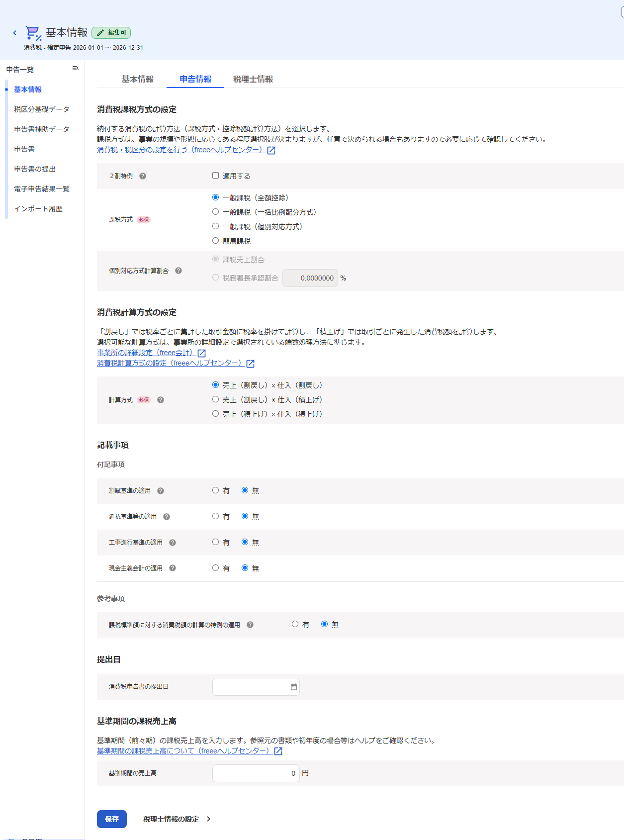Open 申告書 in the sidebar
The width and height of the screenshot is (624, 840).
pyautogui.click(x=24, y=149)
